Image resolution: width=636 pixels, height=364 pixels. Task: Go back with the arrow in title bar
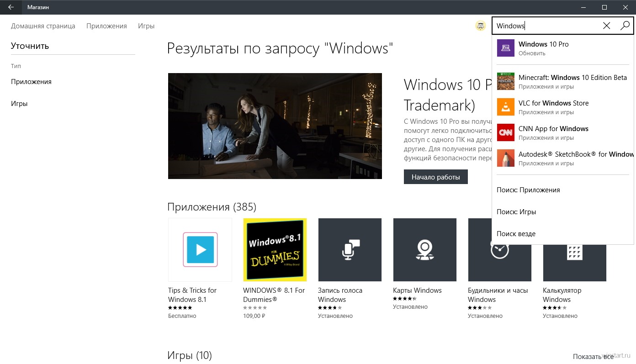(11, 7)
